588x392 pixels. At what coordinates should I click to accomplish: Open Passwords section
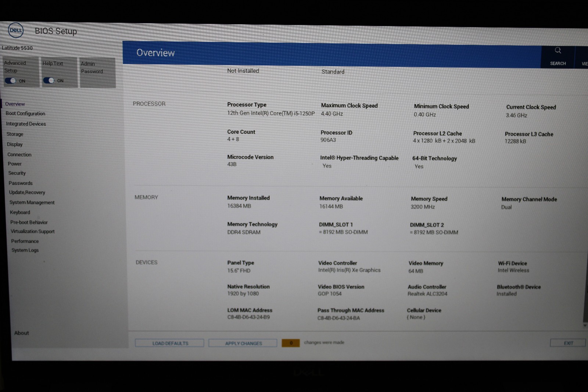(x=21, y=183)
